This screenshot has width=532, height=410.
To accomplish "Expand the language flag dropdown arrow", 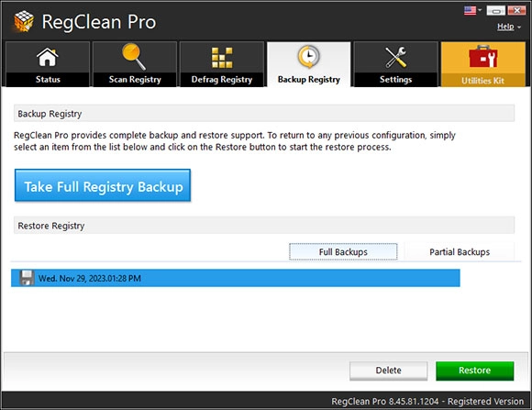I will (x=480, y=10).
